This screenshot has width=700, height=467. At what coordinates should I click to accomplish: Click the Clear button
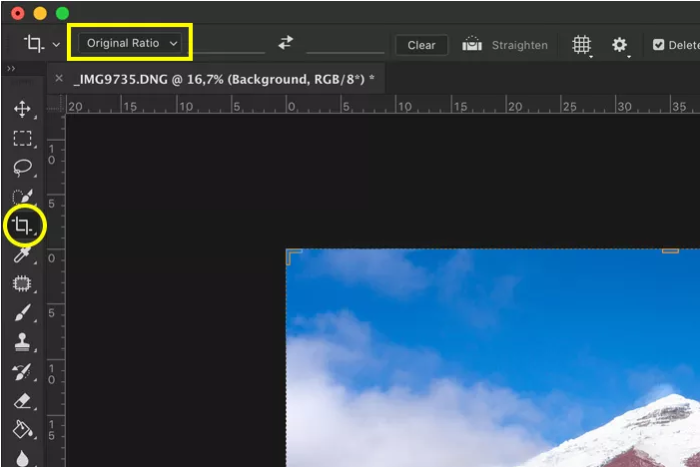coord(421,45)
